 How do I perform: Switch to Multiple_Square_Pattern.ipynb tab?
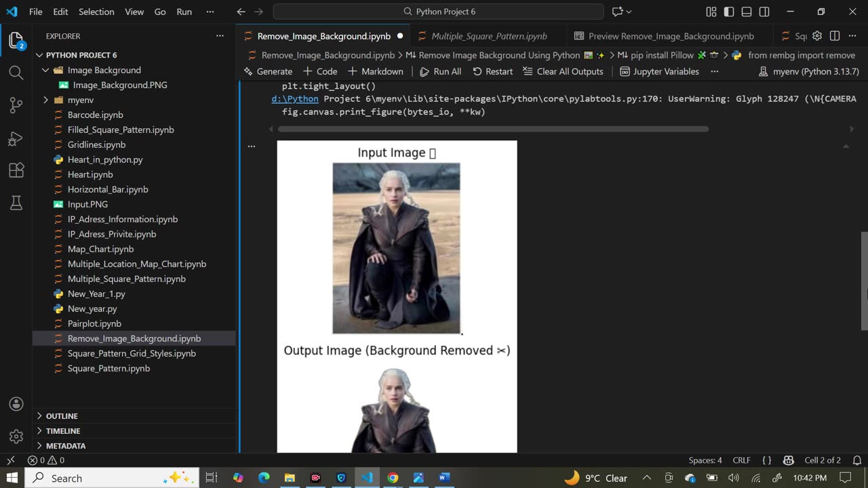coord(489,36)
